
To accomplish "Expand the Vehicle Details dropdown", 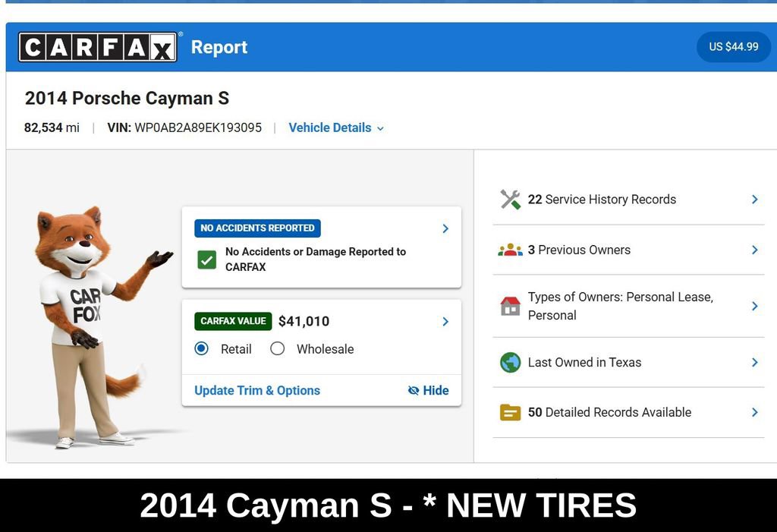I will click(x=336, y=128).
